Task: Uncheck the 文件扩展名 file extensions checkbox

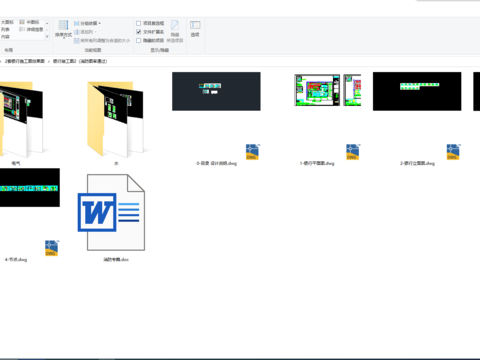Action: (139, 32)
